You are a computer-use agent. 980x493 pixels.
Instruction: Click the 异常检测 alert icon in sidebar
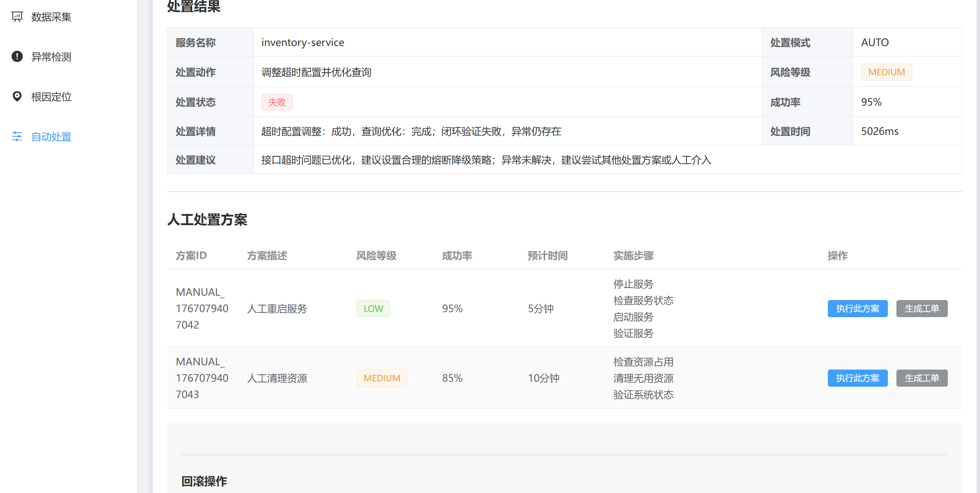[17, 57]
